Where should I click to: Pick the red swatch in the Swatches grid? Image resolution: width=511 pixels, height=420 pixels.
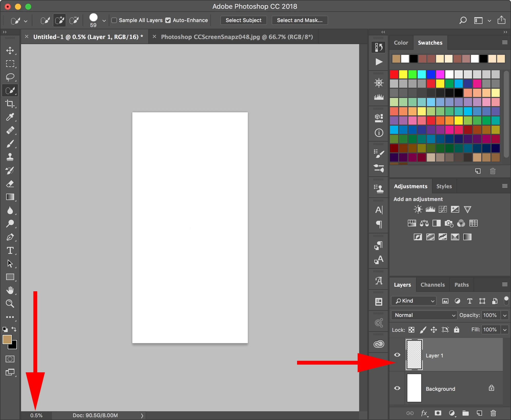(394, 75)
